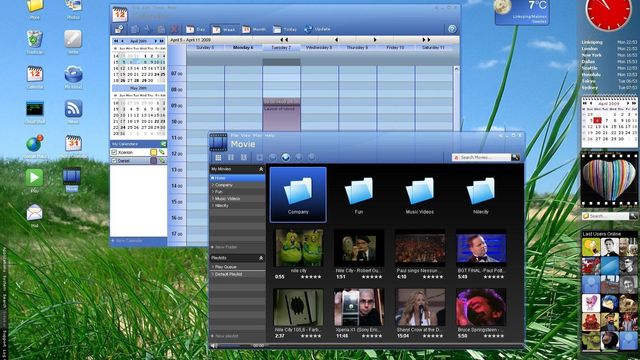Expand Nilecity in My Movies tree

tap(213, 206)
